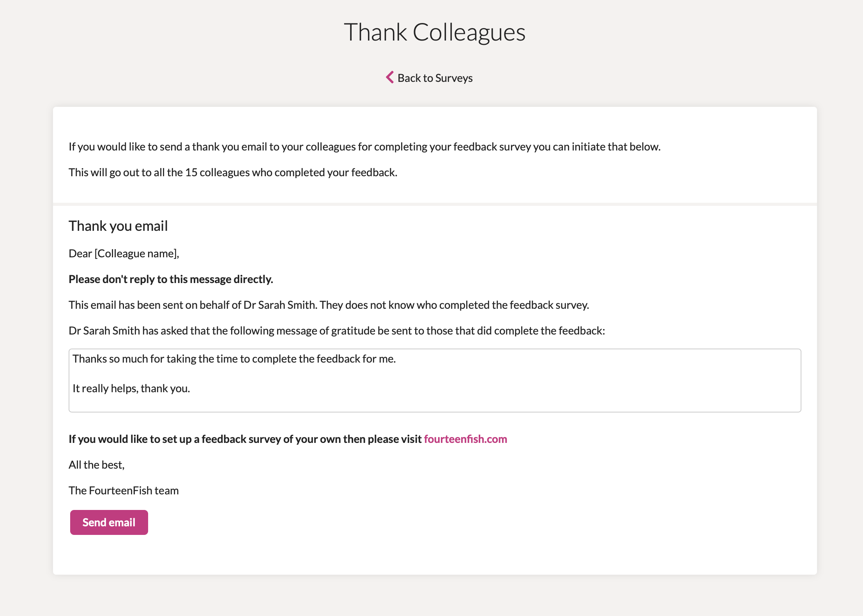This screenshot has height=616, width=863.
Task: Click empty bottom area of message box
Action: [x=435, y=404]
